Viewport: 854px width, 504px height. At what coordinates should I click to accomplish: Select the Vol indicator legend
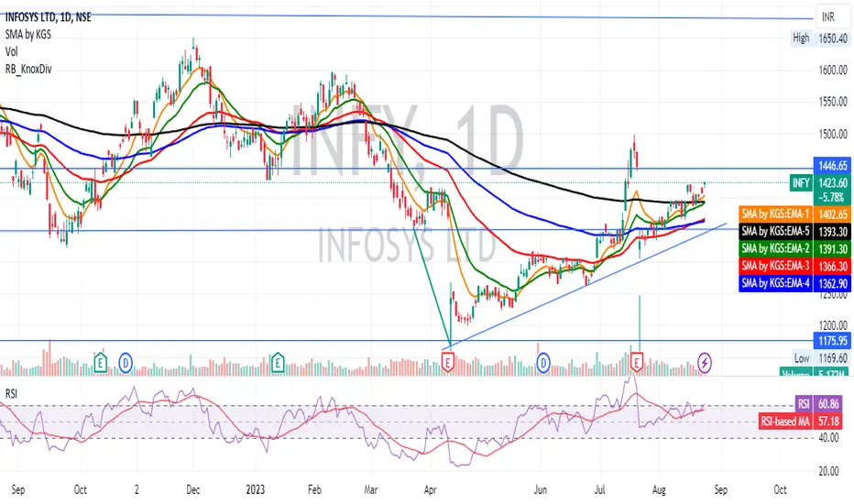pos(11,51)
